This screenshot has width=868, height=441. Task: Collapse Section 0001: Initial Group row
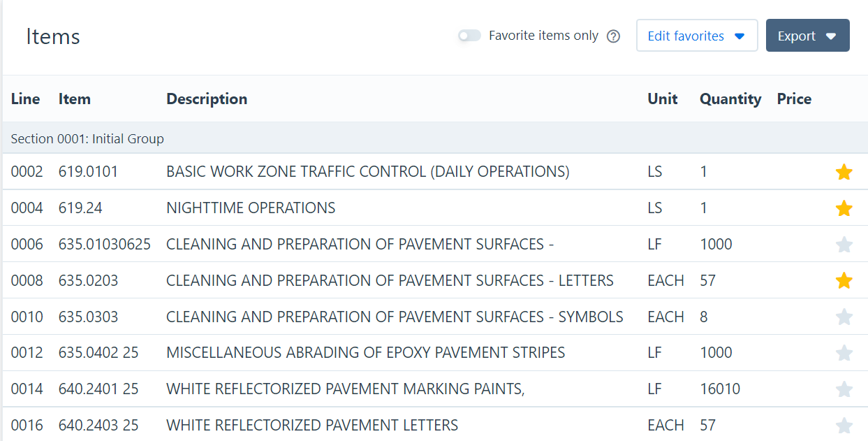87,139
